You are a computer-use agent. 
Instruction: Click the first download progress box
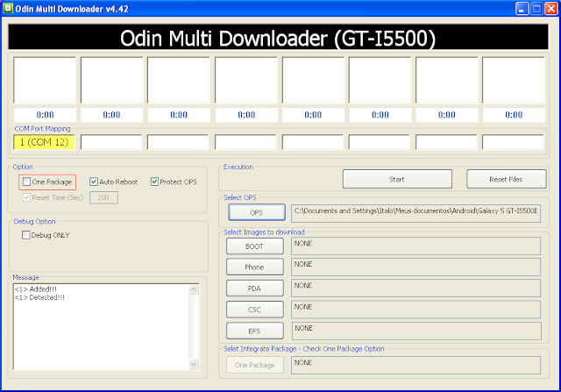click(45, 80)
